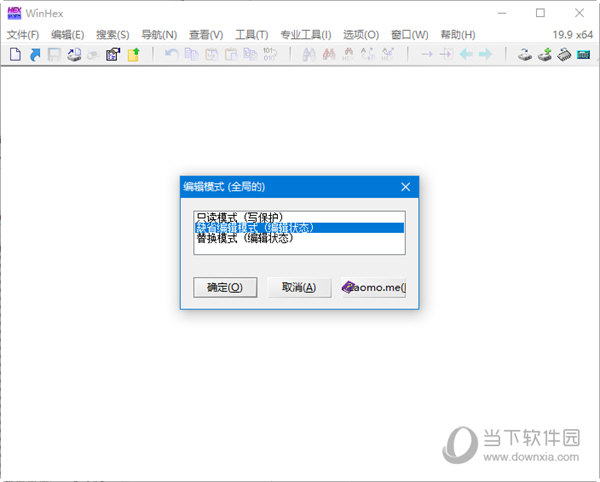Screen dimensions: 600x482
Task: Select the highlighted 缺省编辑模式 entry
Action: point(299,228)
